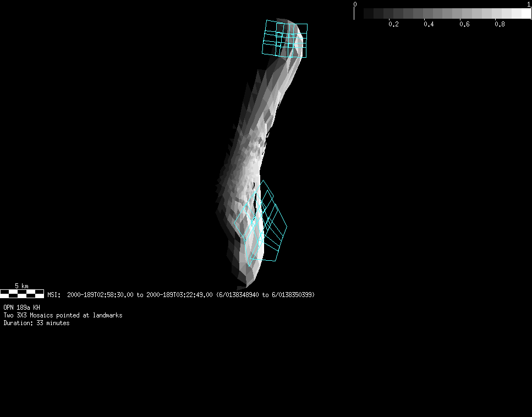Click the "OPN 189a KH" sequence title
The height and width of the screenshot is (417, 532).
tap(21, 308)
